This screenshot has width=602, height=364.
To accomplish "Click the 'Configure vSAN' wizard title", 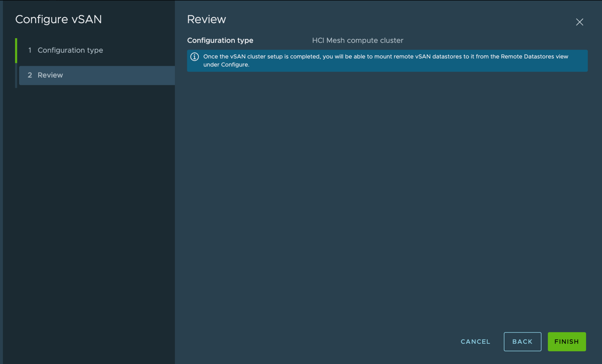I will [x=58, y=19].
